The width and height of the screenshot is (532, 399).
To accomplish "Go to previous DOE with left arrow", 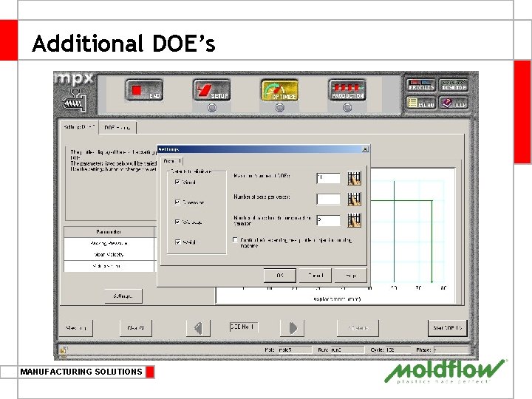I will (x=199, y=328).
